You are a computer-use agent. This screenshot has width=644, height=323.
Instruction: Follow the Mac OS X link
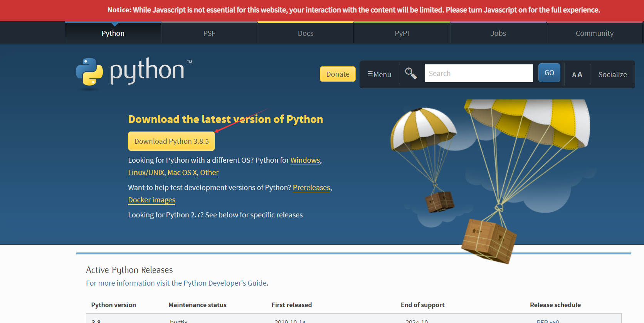(x=182, y=172)
